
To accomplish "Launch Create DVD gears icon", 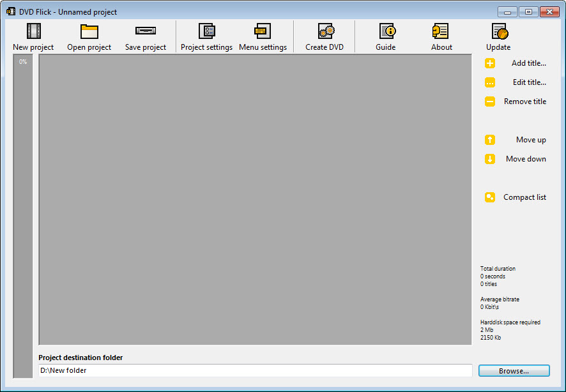I will [x=326, y=31].
